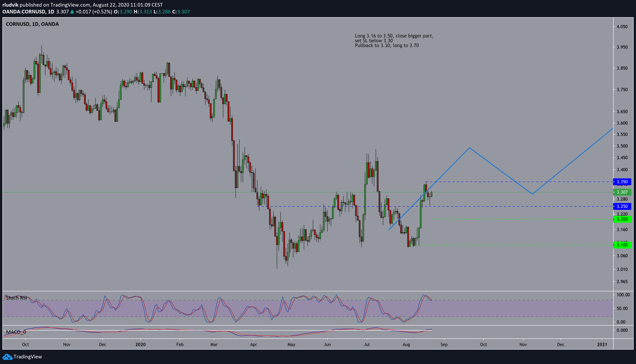Click the C:3.307 close value
This screenshot has width=636, height=364.
[x=181, y=12]
